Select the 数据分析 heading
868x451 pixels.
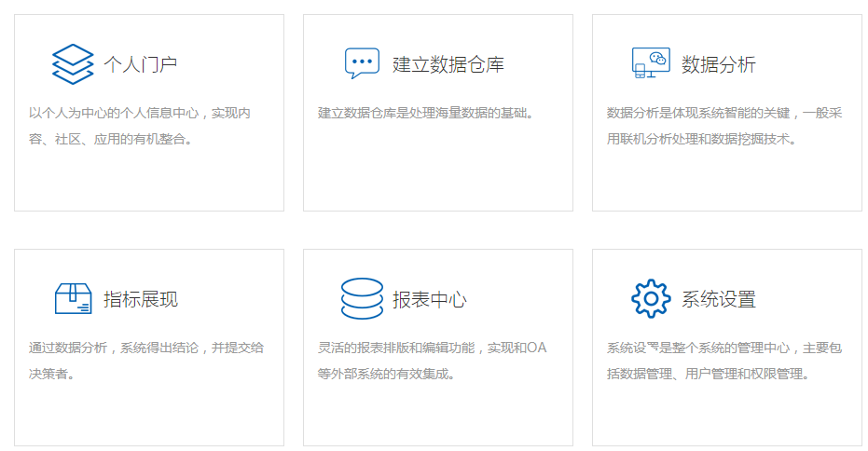coord(718,64)
